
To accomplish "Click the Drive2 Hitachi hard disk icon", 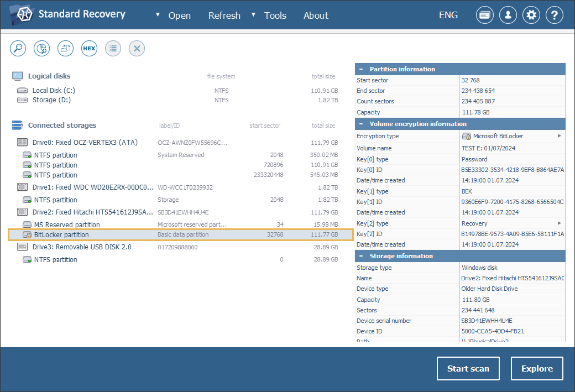I will click(22, 212).
